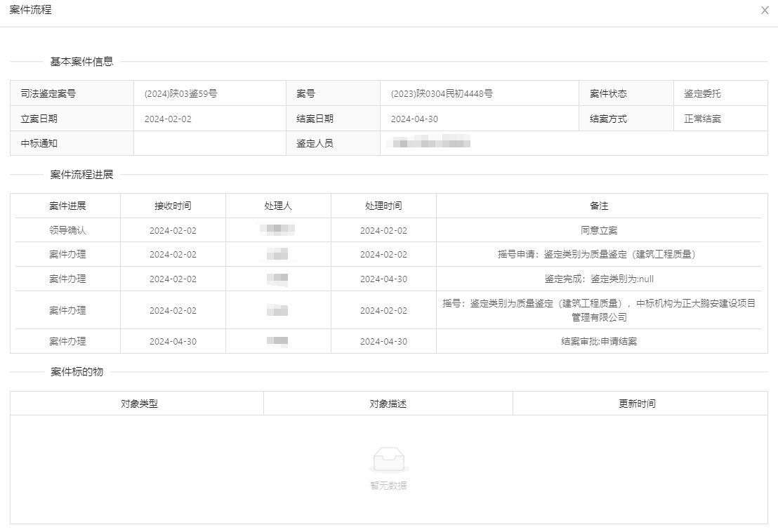Image resolution: width=778 pixels, height=532 pixels.
Task: Click the 领导确认 progress row cell
Action: point(67,230)
